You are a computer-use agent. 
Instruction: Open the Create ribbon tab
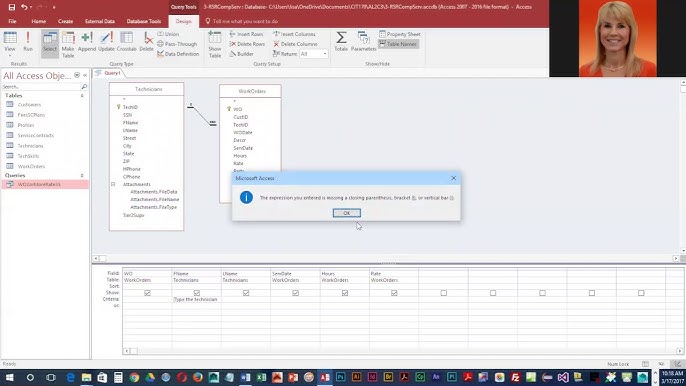coord(66,21)
